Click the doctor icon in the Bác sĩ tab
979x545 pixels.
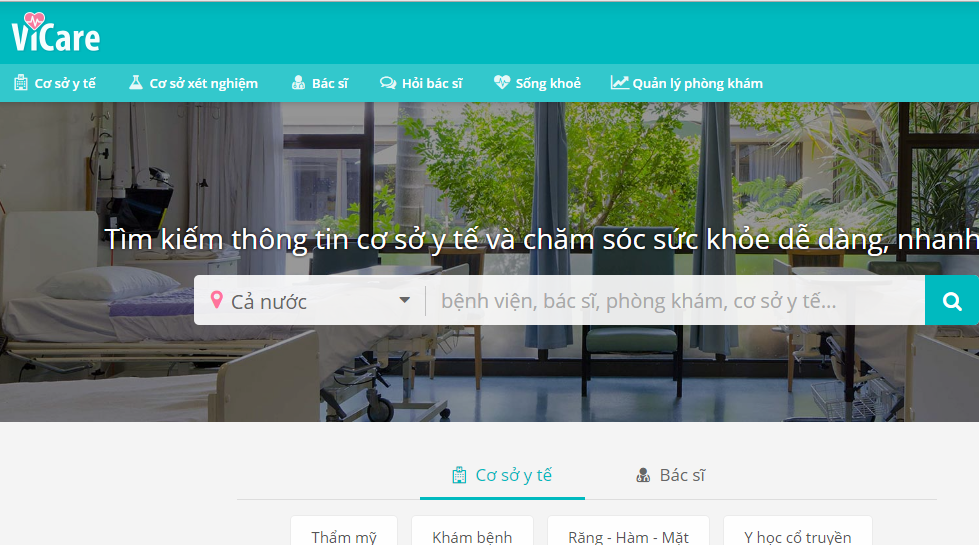pyautogui.click(x=643, y=476)
